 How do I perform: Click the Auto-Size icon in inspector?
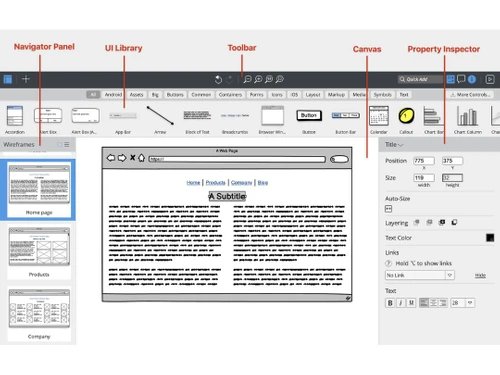click(388, 209)
